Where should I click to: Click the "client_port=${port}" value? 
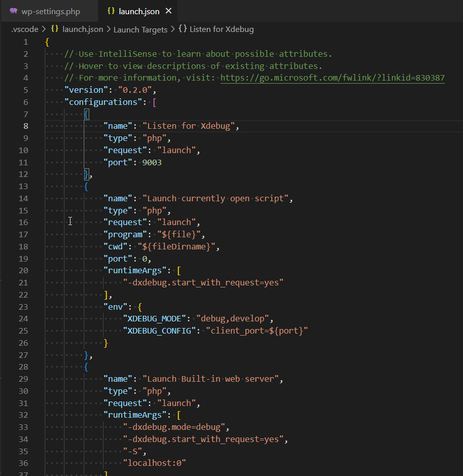257,331
